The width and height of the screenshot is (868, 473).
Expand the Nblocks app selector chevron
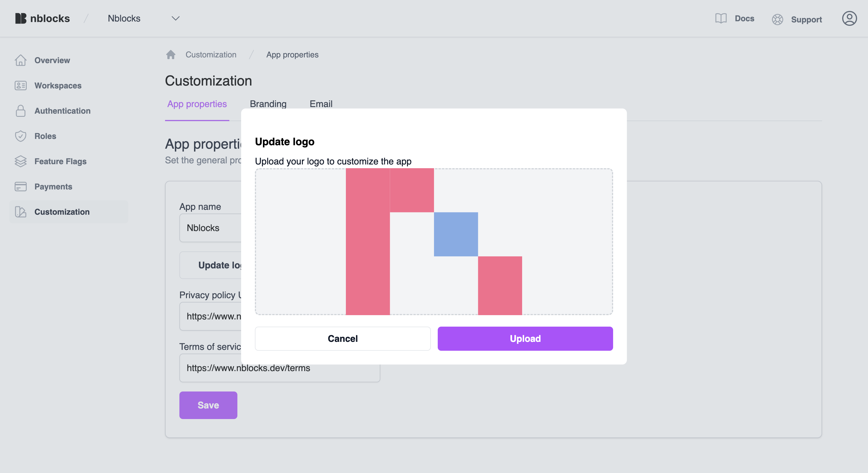click(176, 18)
